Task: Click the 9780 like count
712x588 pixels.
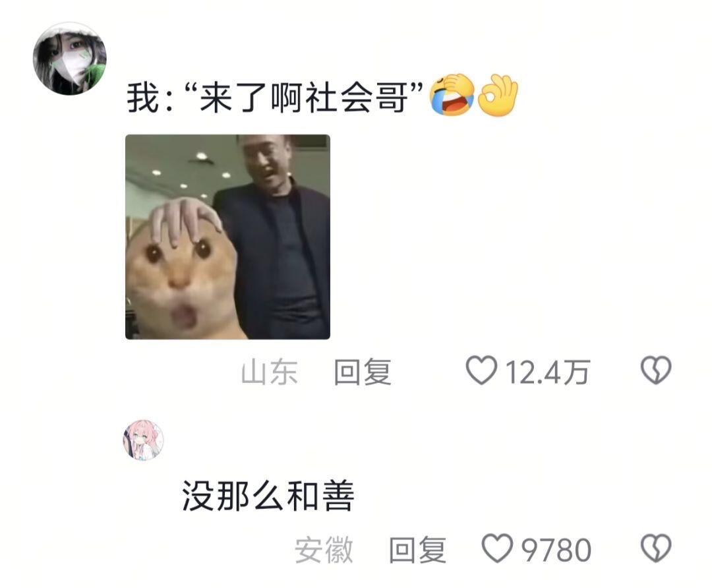Action: coord(556,550)
